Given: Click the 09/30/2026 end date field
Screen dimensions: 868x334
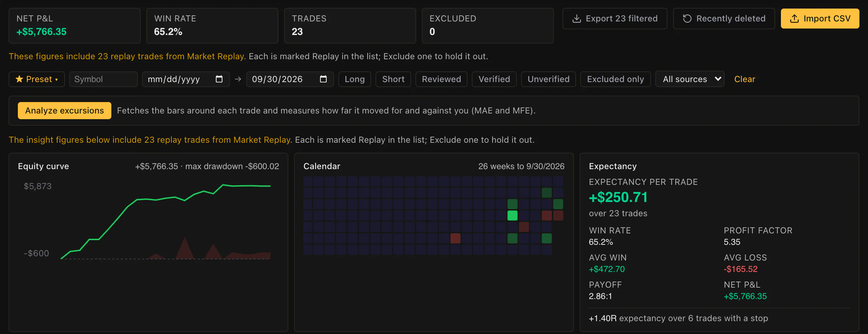Looking at the screenshot, I should click(290, 79).
